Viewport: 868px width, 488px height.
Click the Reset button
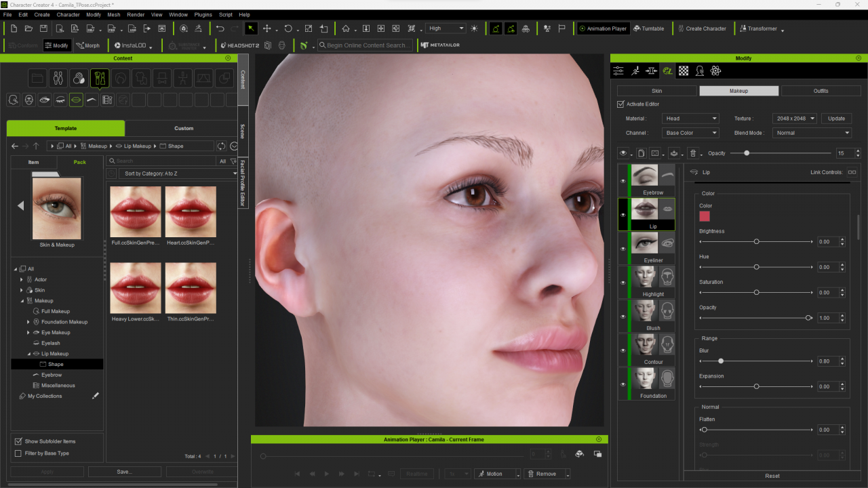click(x=772, y=476)
